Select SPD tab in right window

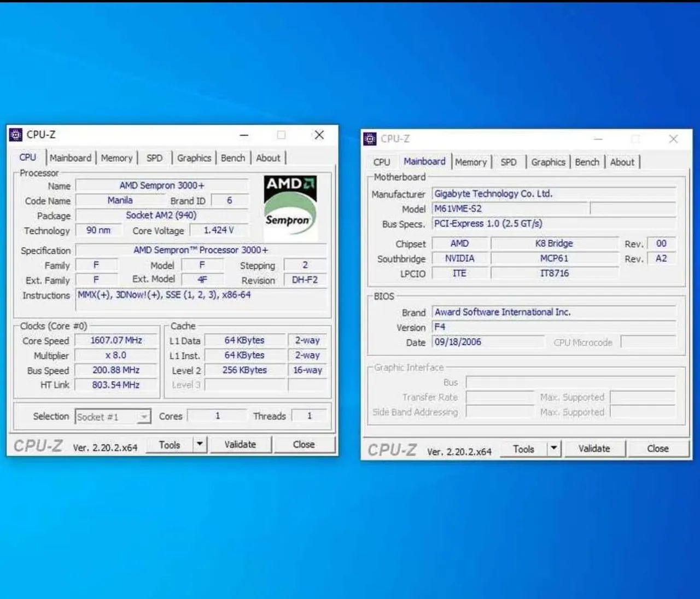tap(509, 162)
